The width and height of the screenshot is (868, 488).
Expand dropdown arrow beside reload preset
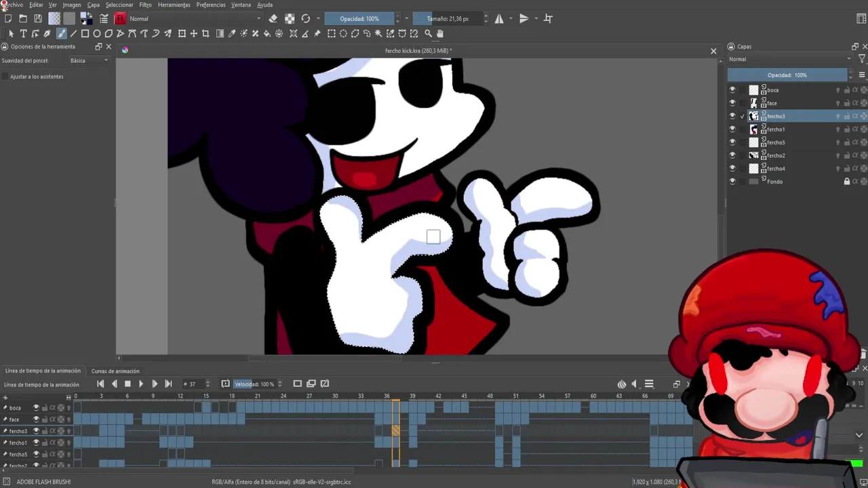(x=317, y=18)
